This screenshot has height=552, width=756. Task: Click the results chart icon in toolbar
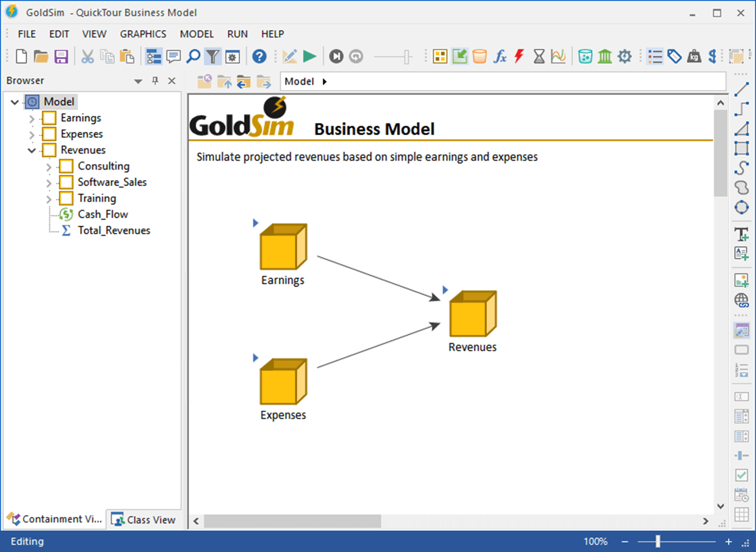click(x=558, y=56)
